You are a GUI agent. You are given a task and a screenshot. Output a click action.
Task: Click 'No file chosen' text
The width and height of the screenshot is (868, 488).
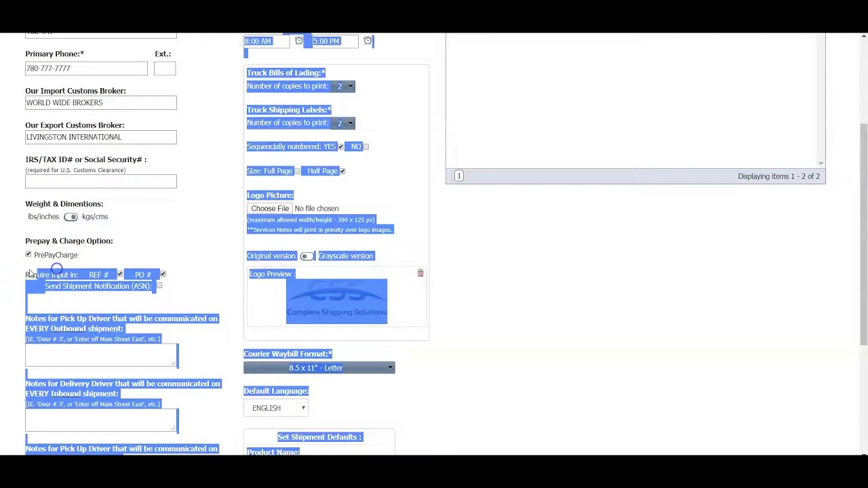pyautogui.click(x=317, y=209)
